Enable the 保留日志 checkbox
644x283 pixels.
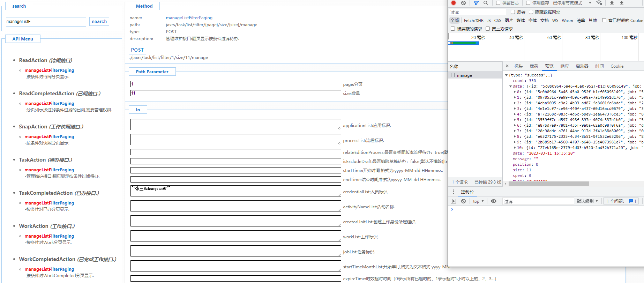498,3
